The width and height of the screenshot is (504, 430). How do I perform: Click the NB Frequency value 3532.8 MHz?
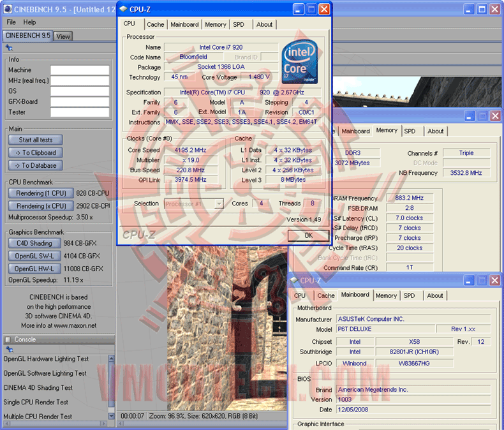tap(466, 173)
